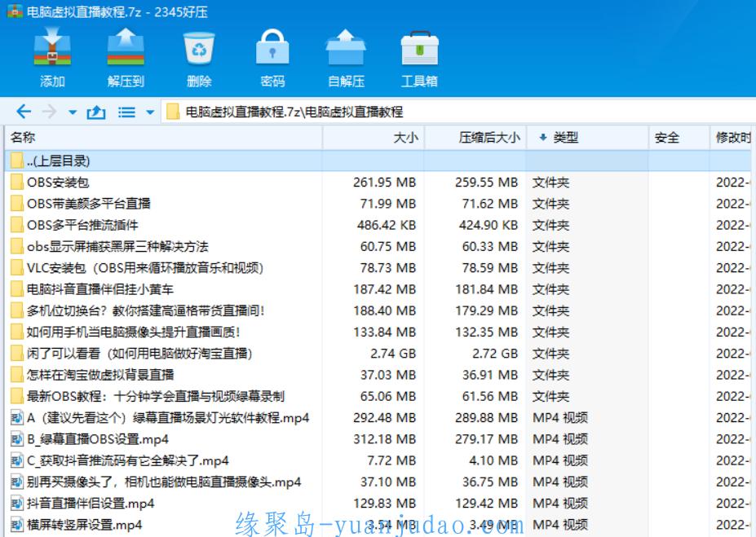Sort by the 名称 column header
Screen dimensions: 756x537
[x=164, y=137]
